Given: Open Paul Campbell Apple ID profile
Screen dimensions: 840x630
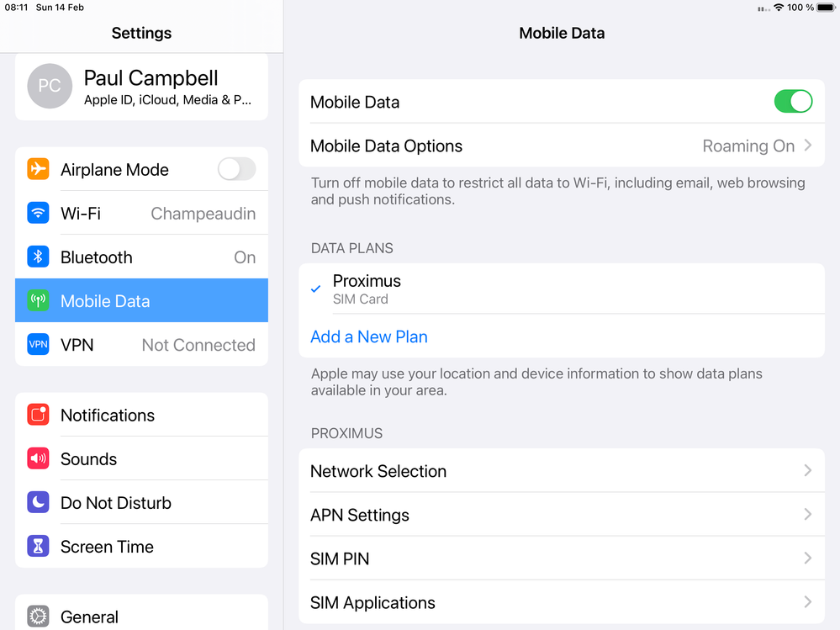Looking at the screenshot, I should coord(141,87).
